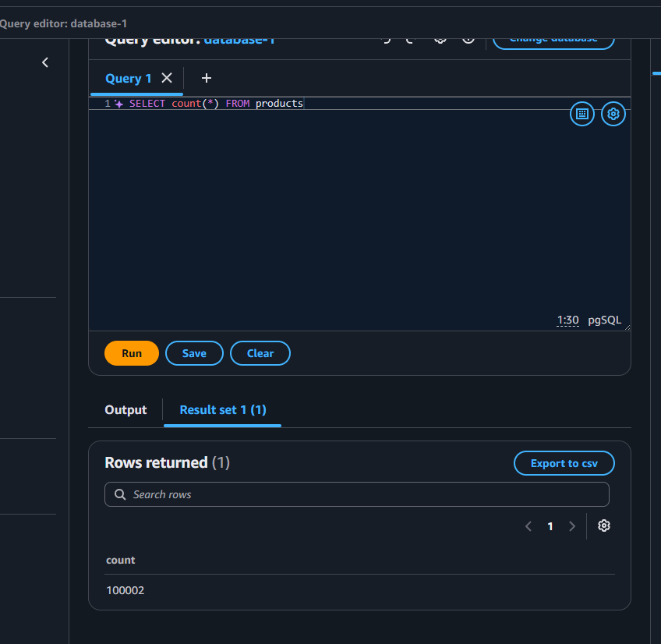Click the count column header
661x644 pixels.
point(121,560)
